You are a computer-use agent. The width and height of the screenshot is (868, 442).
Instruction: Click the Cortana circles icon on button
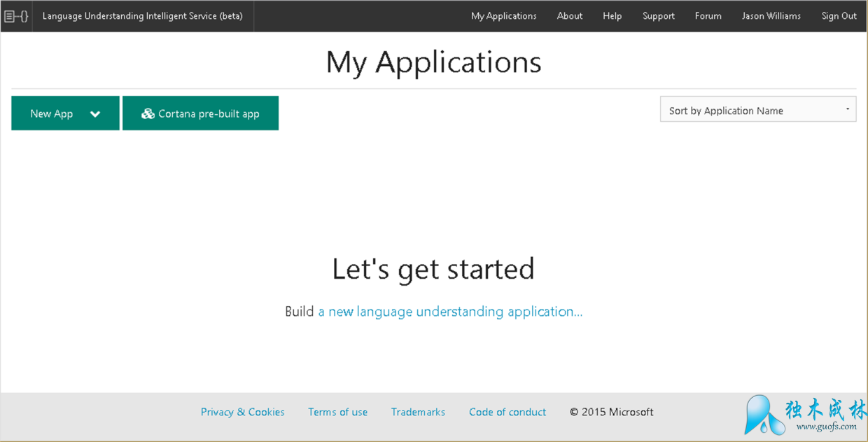[148, 113]
